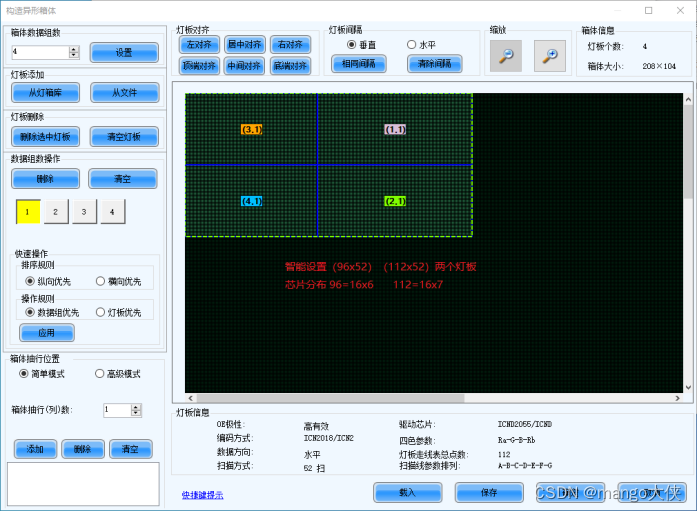Click 清空 in 箱体抽行位置 section
The width and height of the screenshot is (697, 512).
pyautogui.click(x=131, y=449)
